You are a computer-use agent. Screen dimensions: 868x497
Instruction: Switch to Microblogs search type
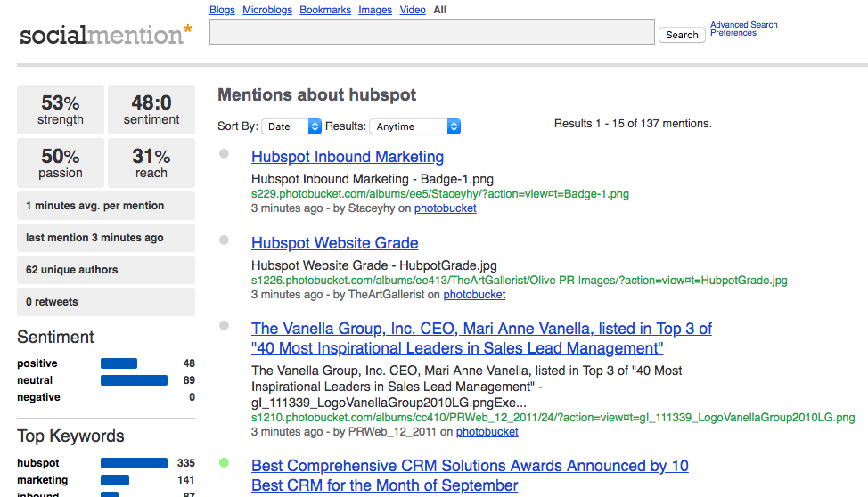[267, 10]
